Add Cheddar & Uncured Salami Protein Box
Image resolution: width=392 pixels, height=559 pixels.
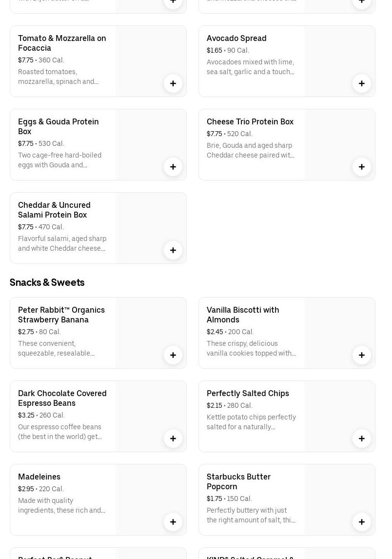tap(173, 250)
